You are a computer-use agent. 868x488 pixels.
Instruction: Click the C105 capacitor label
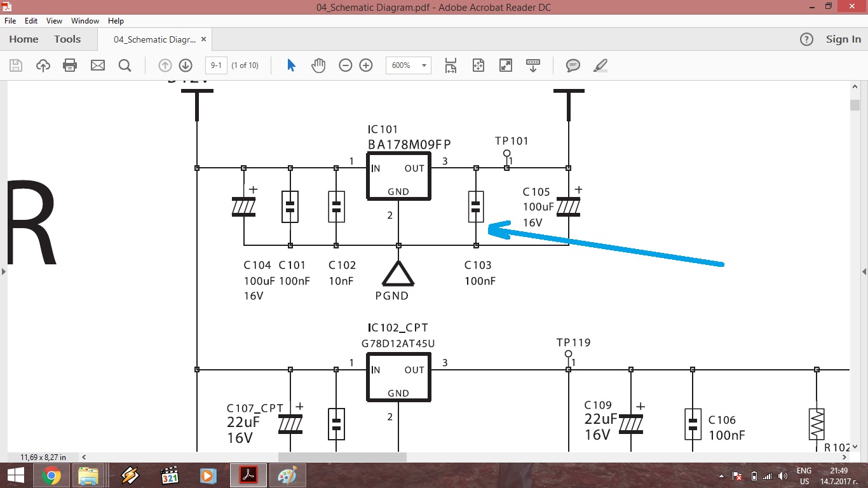click(536, 192)
